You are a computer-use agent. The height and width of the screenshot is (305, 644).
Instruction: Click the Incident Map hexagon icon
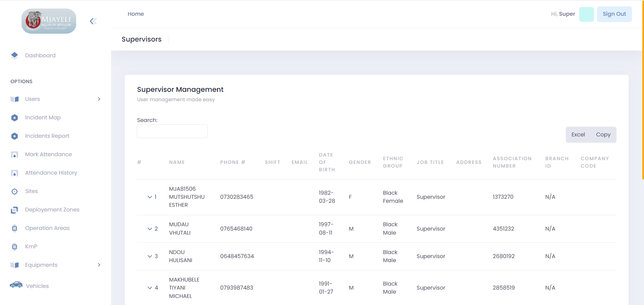click(x=14, y=118)
